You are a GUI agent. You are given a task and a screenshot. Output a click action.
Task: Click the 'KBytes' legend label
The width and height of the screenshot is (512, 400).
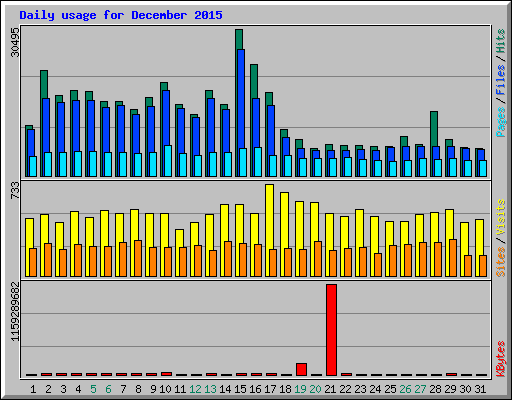pos(500,359)
